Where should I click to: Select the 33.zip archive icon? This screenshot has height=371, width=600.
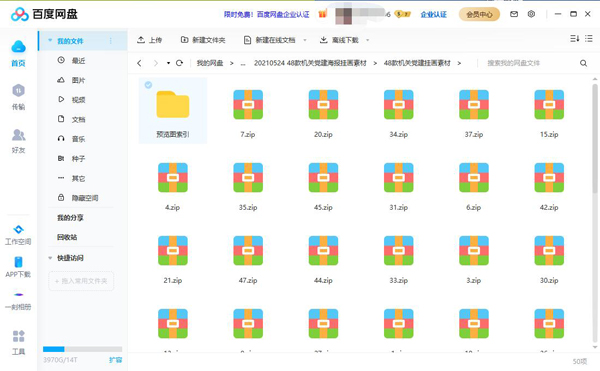[x=398, y=251]
